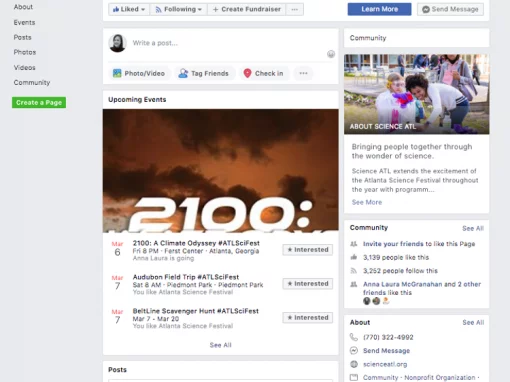
Task: Click 3,252 people follow this text
Action: point(400,271)
